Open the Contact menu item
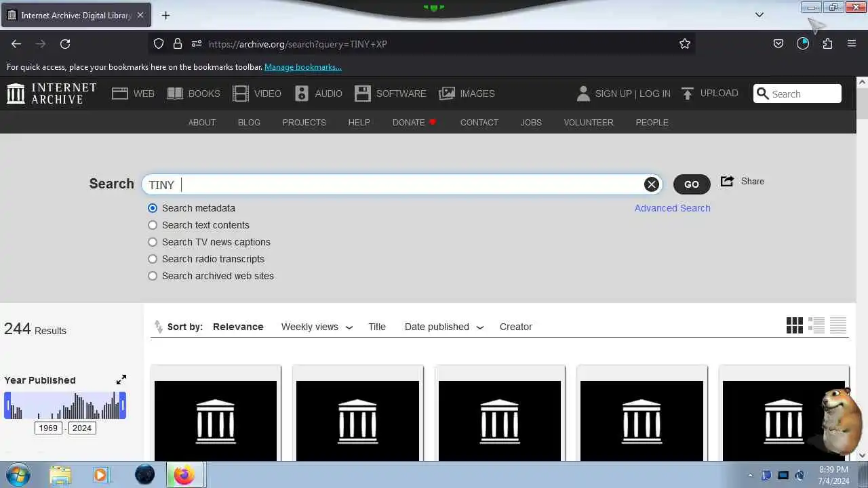The height and width of the screenshot is (488, 868). click(x=479, y=123)
